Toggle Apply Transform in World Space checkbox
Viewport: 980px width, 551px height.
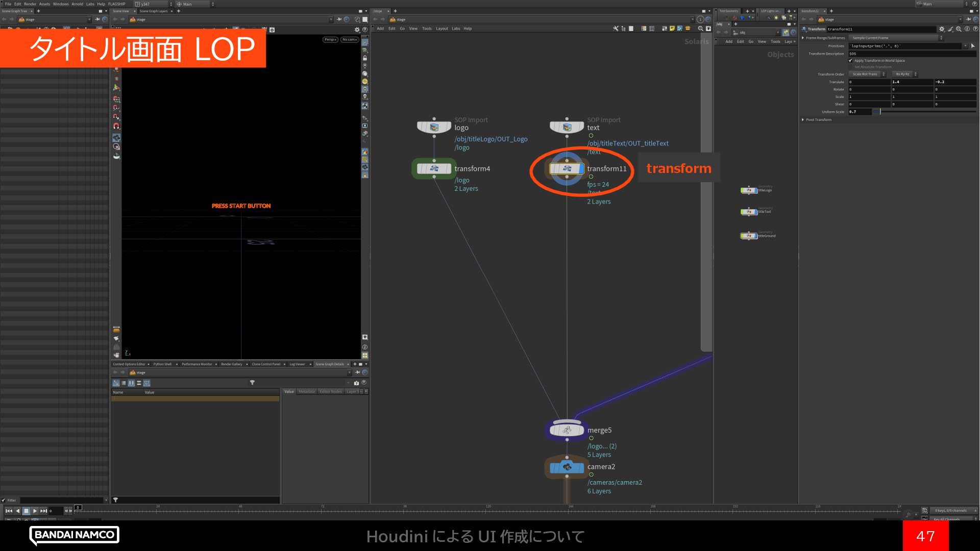[x=851, y=61]
